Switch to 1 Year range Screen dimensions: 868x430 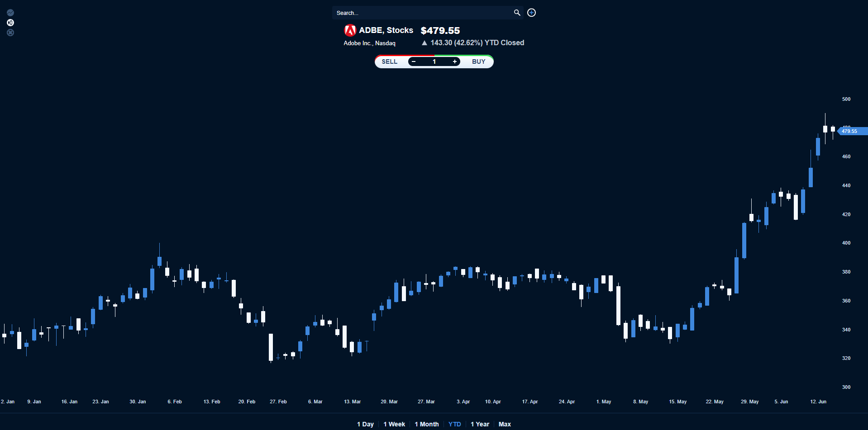[480, 424]
